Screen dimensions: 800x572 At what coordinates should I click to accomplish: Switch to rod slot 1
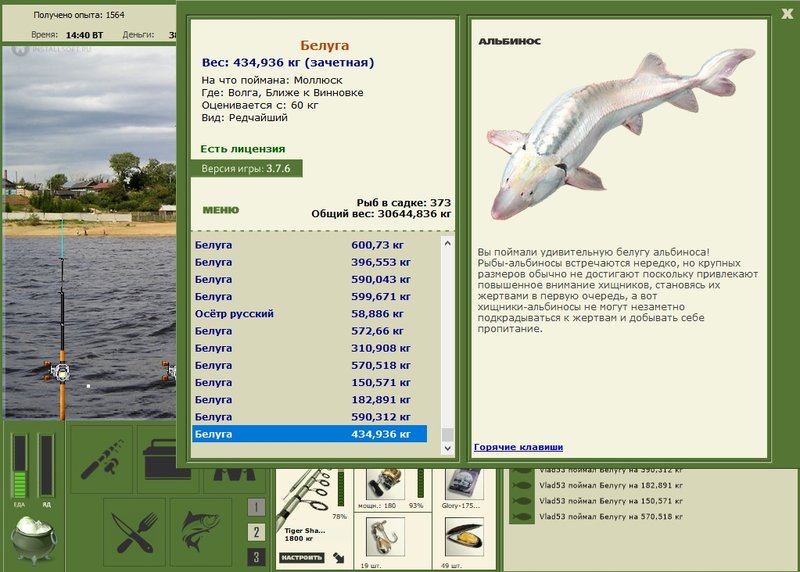(256, 507)
